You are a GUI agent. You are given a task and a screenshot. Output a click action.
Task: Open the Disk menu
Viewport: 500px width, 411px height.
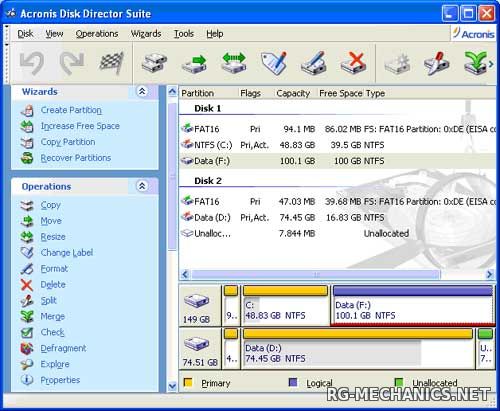[25, 34]
